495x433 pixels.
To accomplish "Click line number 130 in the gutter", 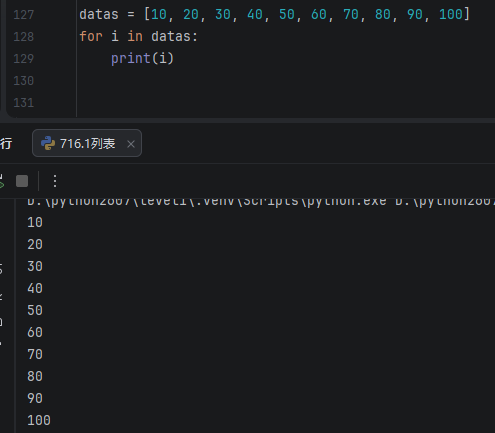I will point(24,81).
